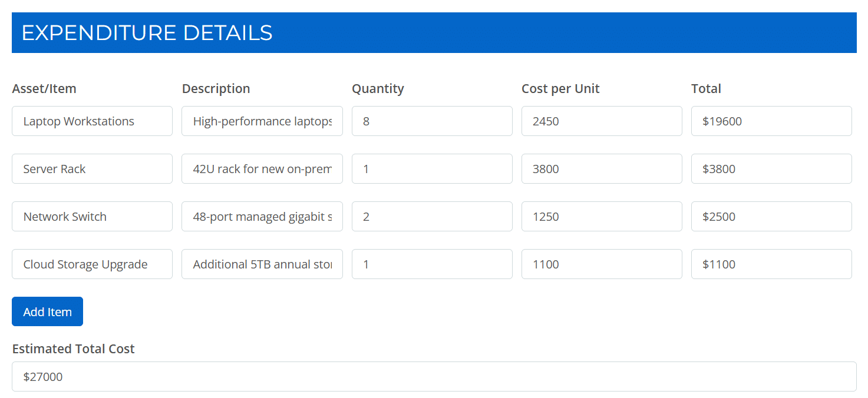Select the Laptop Workstations asset field
The image size is (868, 398).
[x=92, y=121]
